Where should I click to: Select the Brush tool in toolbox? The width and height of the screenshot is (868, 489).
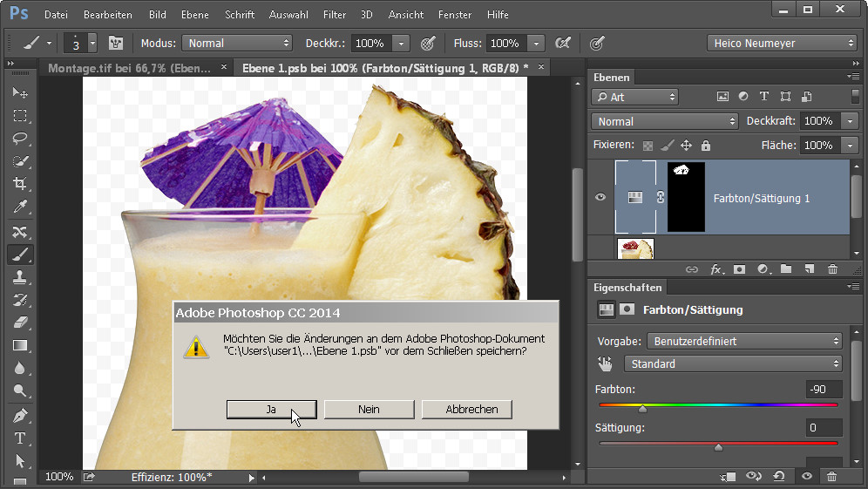pos(20,255)
